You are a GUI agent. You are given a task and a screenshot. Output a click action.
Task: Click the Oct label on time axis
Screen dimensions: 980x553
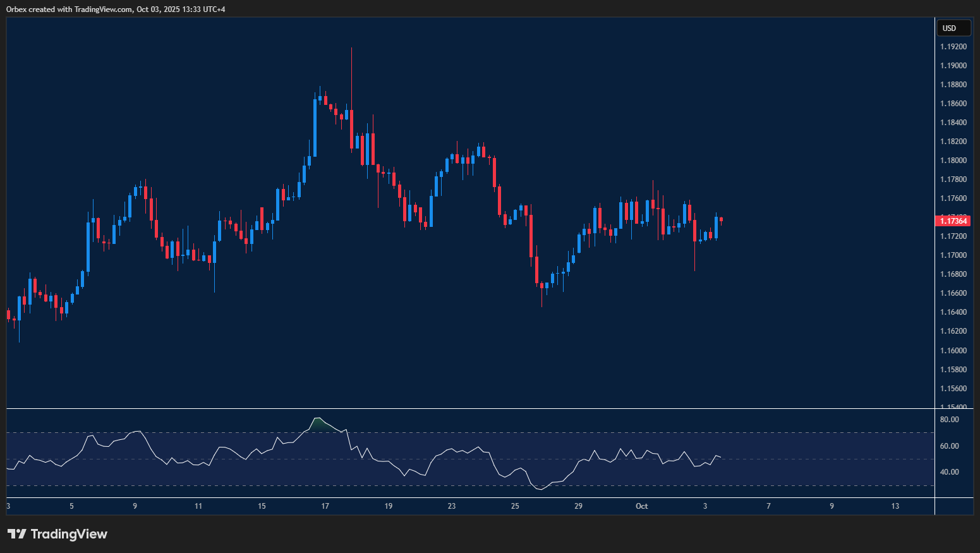tap(641, 506)
